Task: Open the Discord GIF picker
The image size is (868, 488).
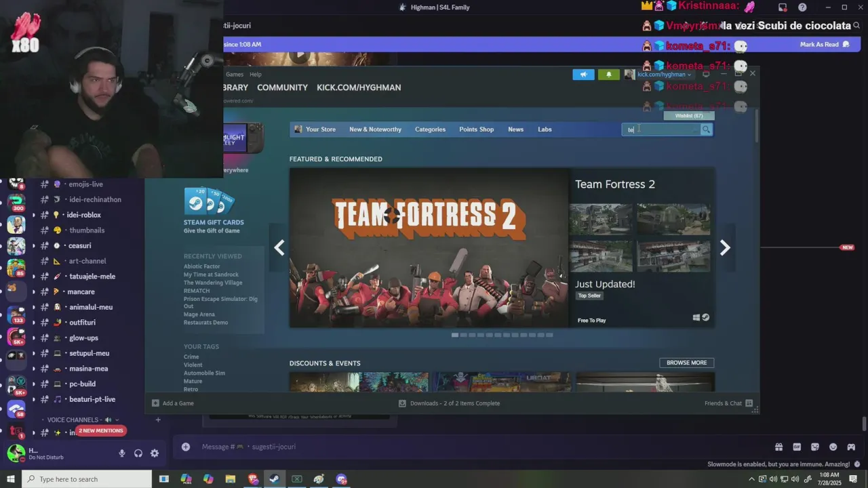Action: (x=797, y=447)
